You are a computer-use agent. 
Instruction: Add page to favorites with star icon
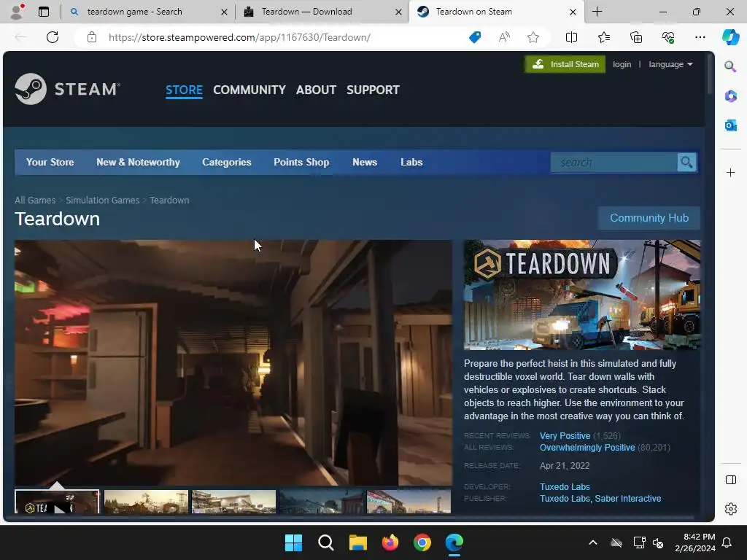point(533,37)
